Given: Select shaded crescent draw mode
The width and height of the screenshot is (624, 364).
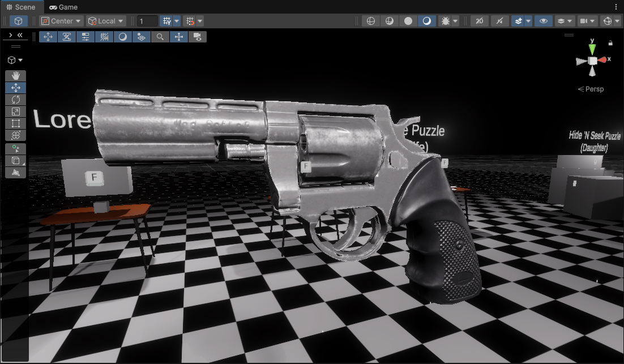Looking at the screenshot, I should point(426,21).
